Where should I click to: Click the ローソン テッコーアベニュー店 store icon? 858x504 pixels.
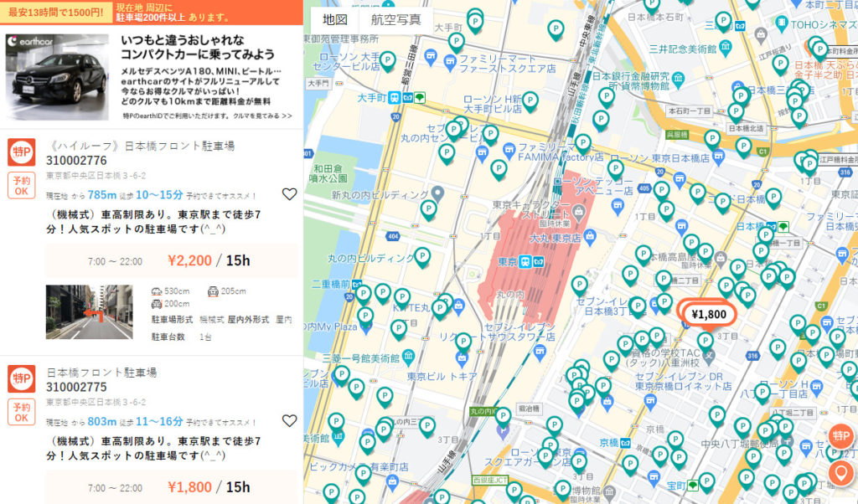pyautogui.click(x=618, y=206)
